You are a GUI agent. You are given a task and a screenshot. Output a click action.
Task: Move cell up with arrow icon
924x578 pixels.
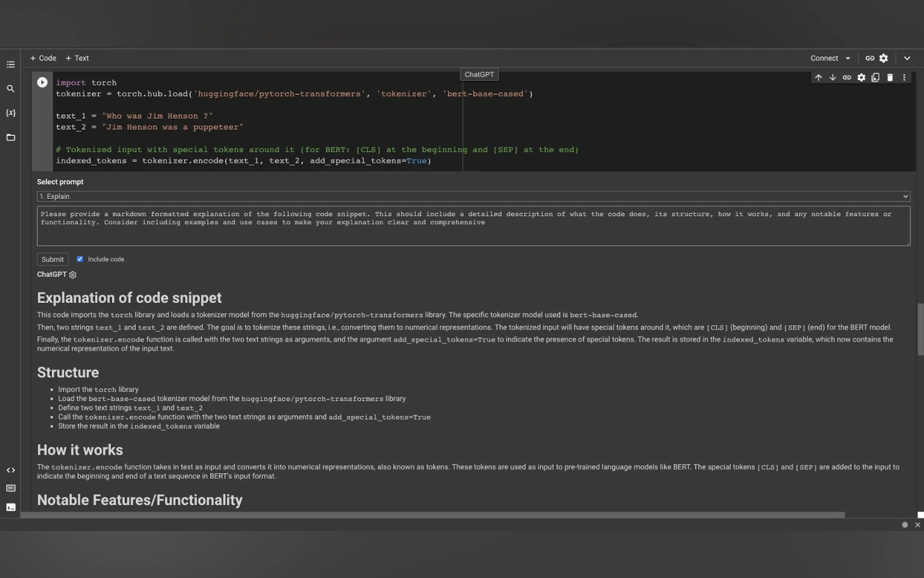[x=818, y=78]
